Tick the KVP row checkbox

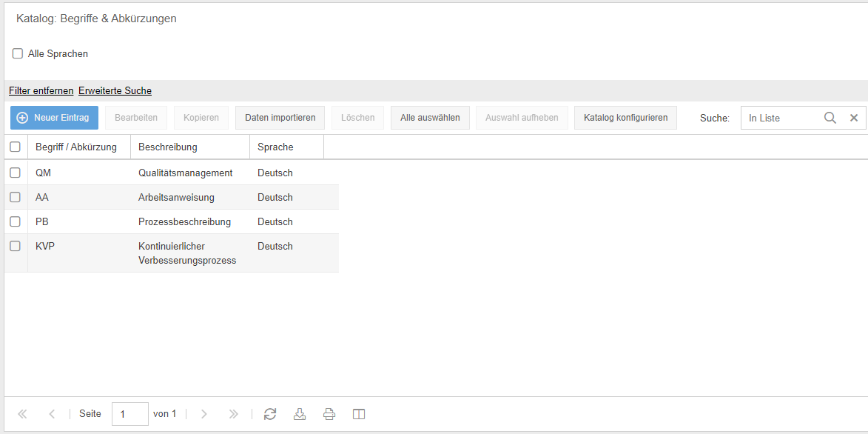(15, 246)
